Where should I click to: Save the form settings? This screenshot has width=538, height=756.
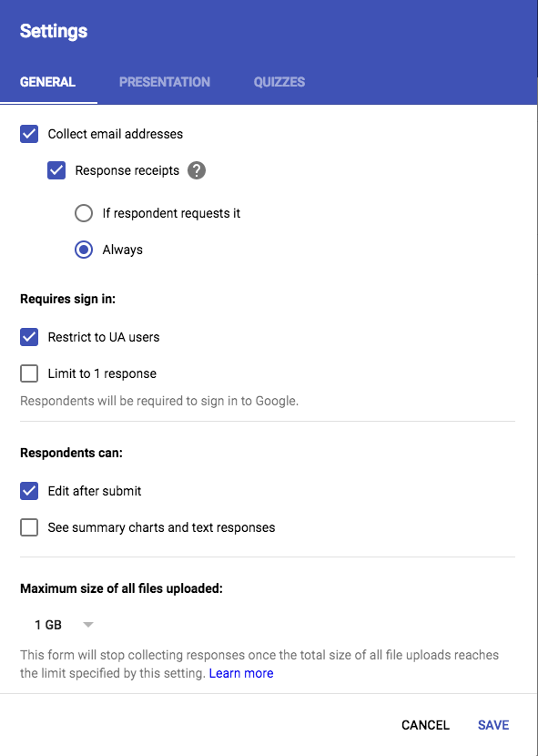coord(492,725)
